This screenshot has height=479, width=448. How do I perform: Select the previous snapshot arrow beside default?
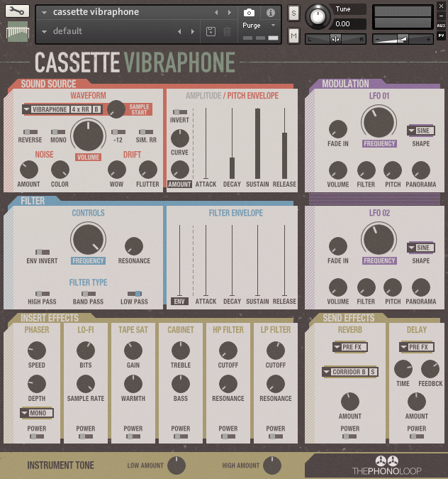click(x=179, y=31)
